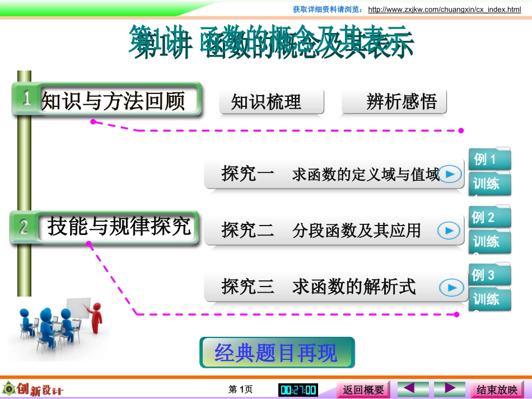Open the 训练 tab below 例 1
The image size is (532, 399).
(x=489, y=184)
